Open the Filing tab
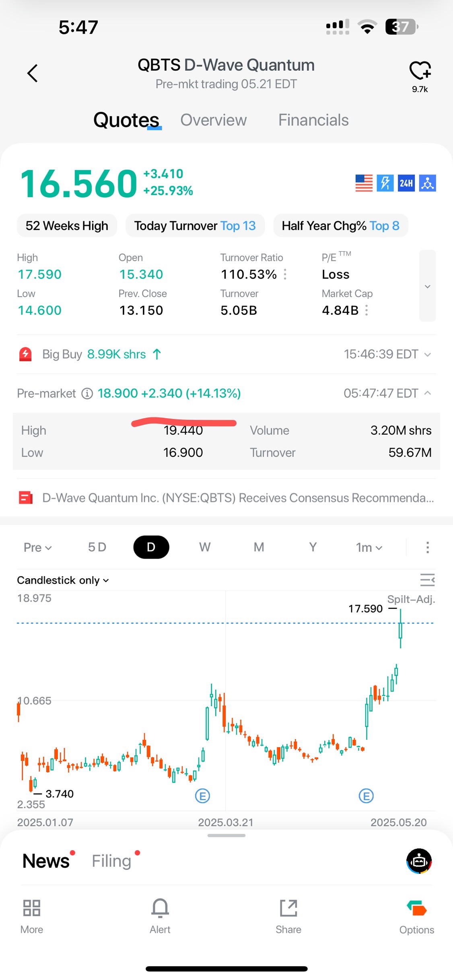Viewport: 453px width, 980px height. pos(111,861)
